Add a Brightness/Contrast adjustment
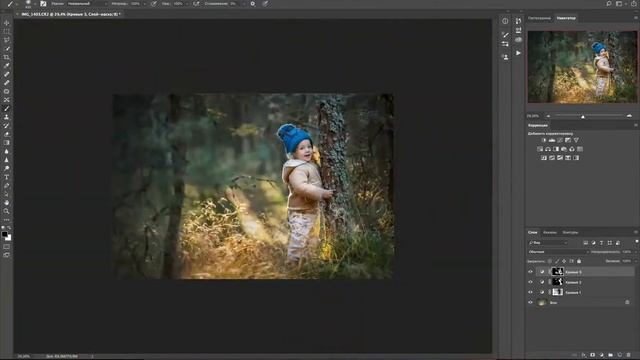 tap(544, 140)
